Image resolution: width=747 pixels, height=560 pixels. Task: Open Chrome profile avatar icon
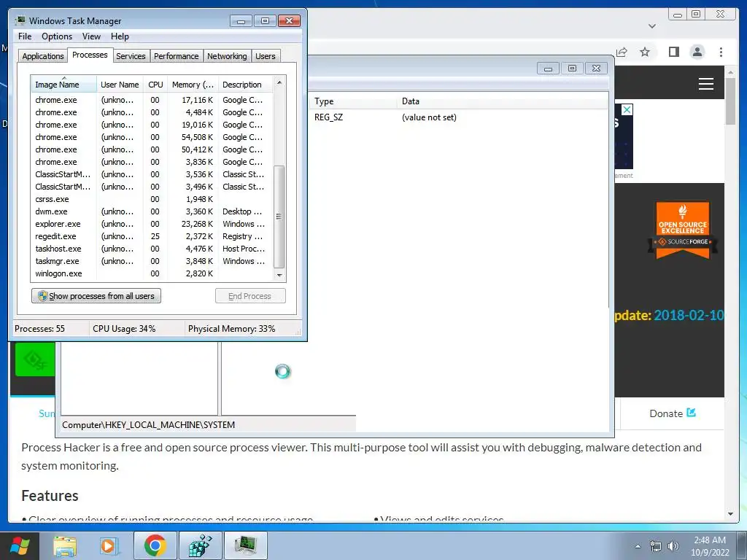pyautogui.click(x=697, y=52)
